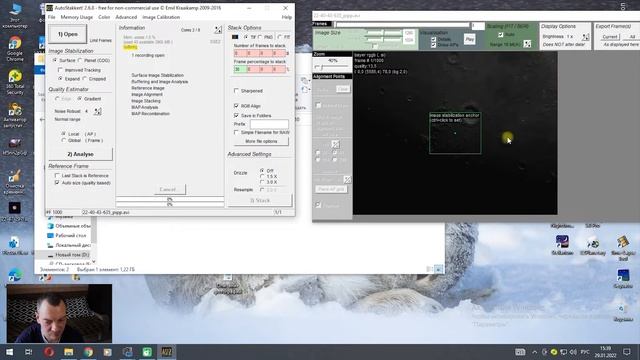Click the Current export button
640x360 pixels.
610,37
